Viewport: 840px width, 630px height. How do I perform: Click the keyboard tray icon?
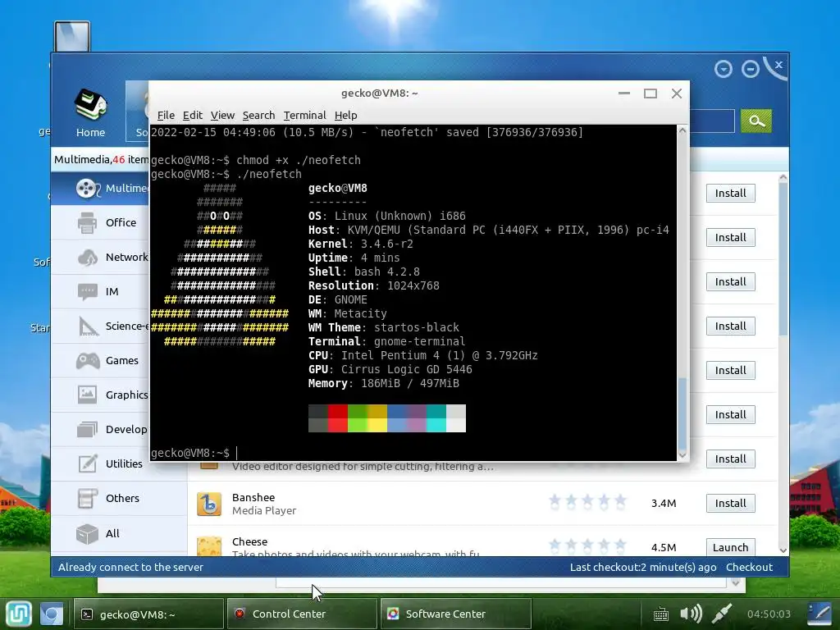(660, 614)
